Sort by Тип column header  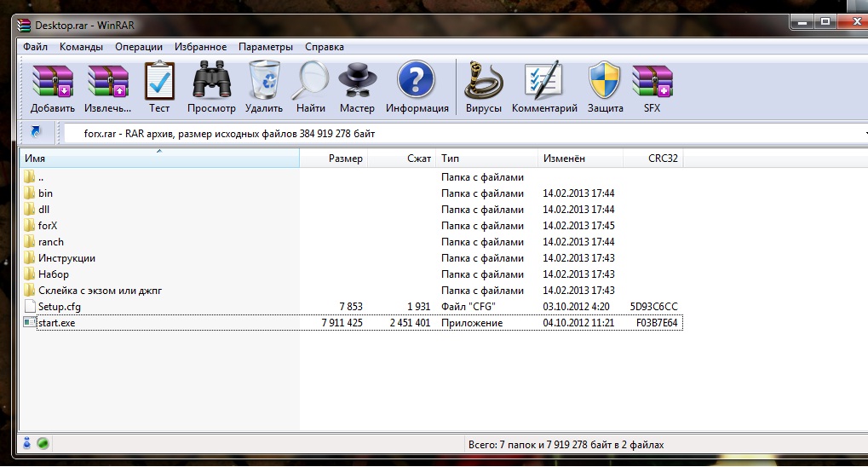[486, 159]
